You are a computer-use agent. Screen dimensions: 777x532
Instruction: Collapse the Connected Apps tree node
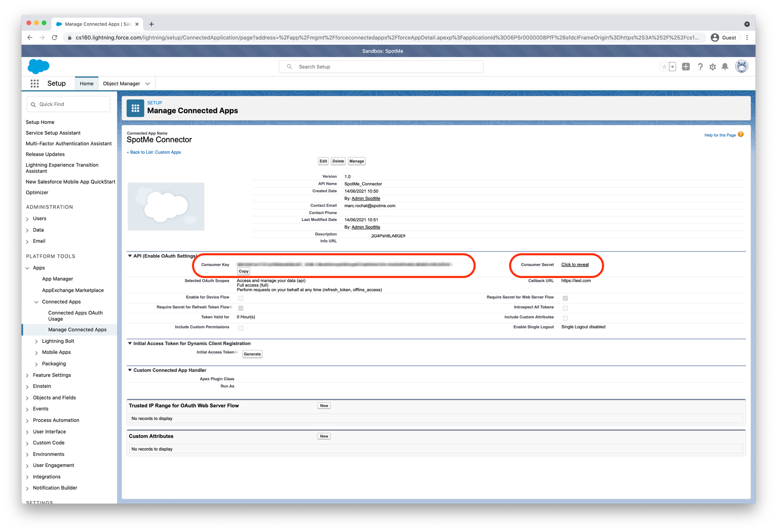pyautogui.click(x=37, y=302)
